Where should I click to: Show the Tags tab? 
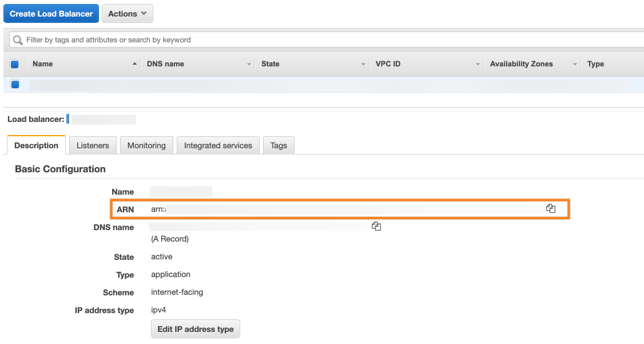(x=279, y=145)
